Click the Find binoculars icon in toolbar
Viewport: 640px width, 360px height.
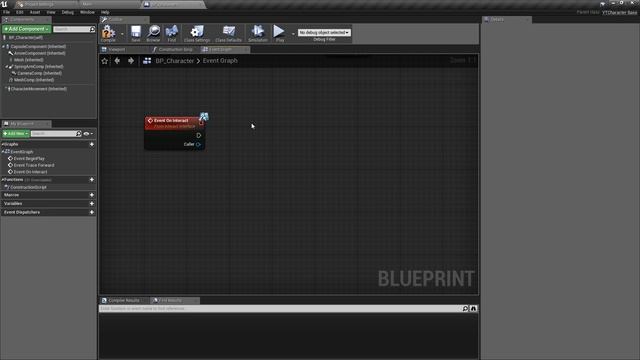[172, 33]
